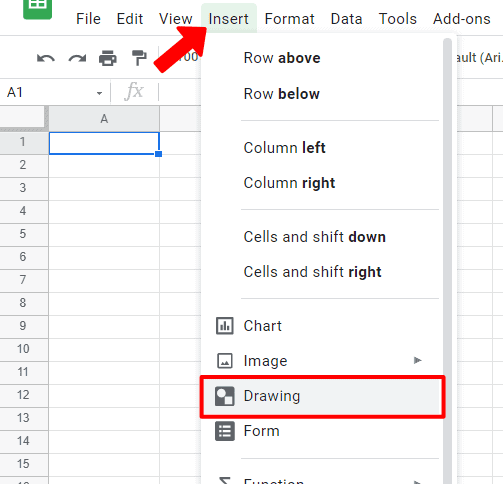Select row 10 header

(x=23, y=349)
